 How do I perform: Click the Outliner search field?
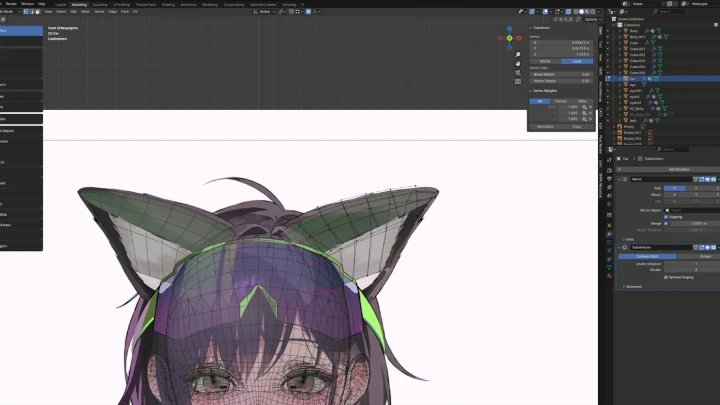click(669, 11)
